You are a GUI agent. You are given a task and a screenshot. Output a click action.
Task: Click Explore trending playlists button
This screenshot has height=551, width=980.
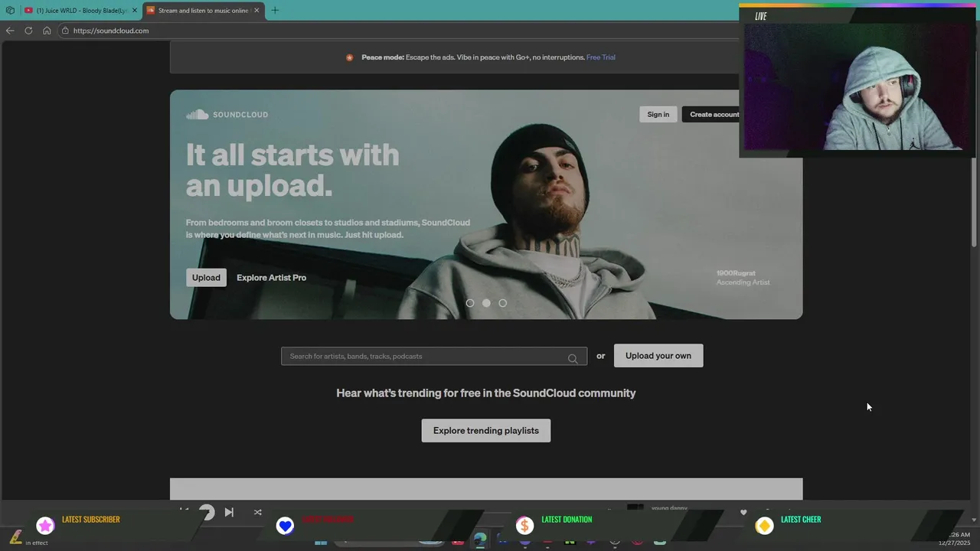[486, 431]
